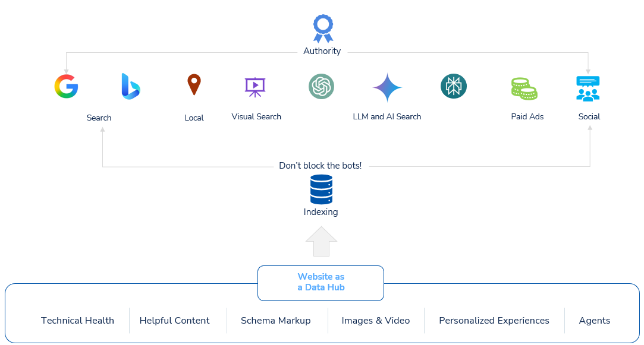This screenshot has width=644, height=345.
Task: Click the Gemini sparkle star icon
Action: tap(387, 87)
